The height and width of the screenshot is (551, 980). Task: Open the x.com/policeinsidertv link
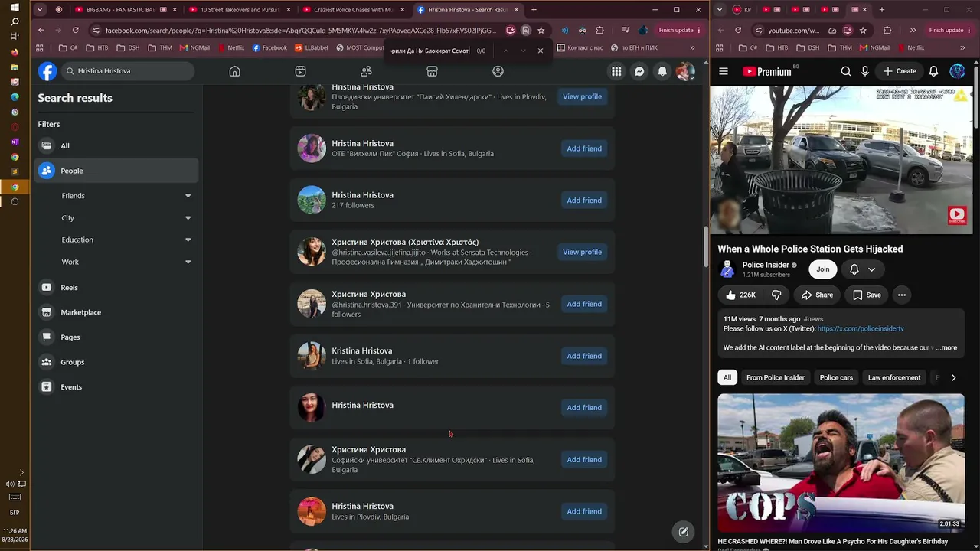[x=861, y=329]
